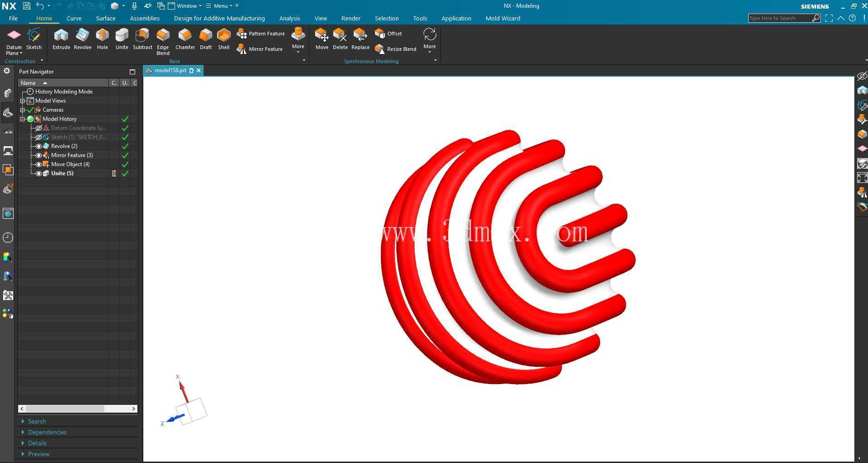Expand the Search section
Screen dimensions: 868x463
point(37,421)
